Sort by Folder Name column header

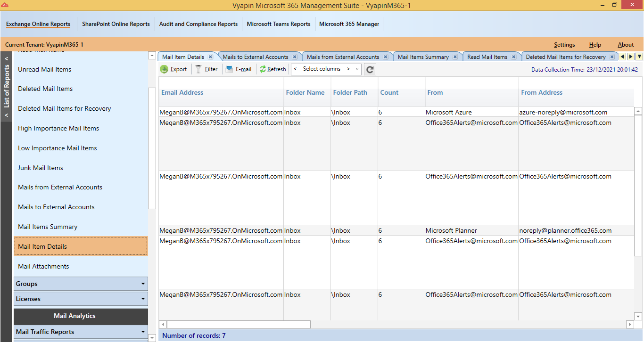pyautogui.click(x=305, y=92)
